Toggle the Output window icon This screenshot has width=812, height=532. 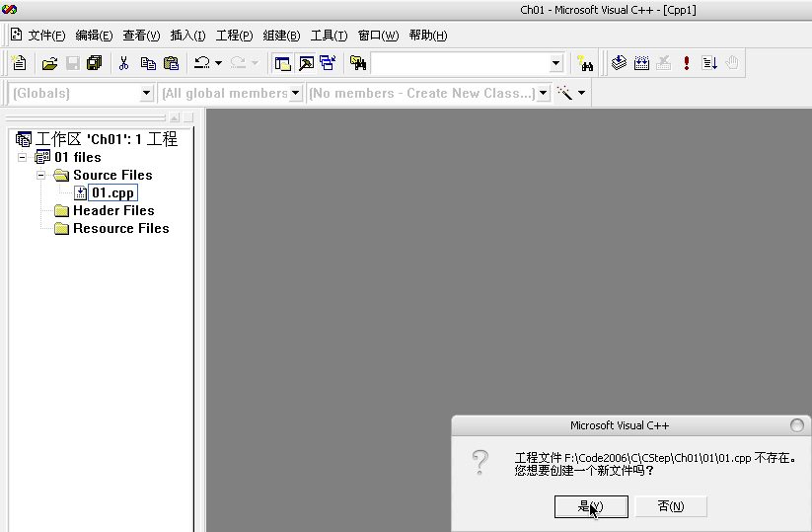pyautogui.click(x=306, y=63)
